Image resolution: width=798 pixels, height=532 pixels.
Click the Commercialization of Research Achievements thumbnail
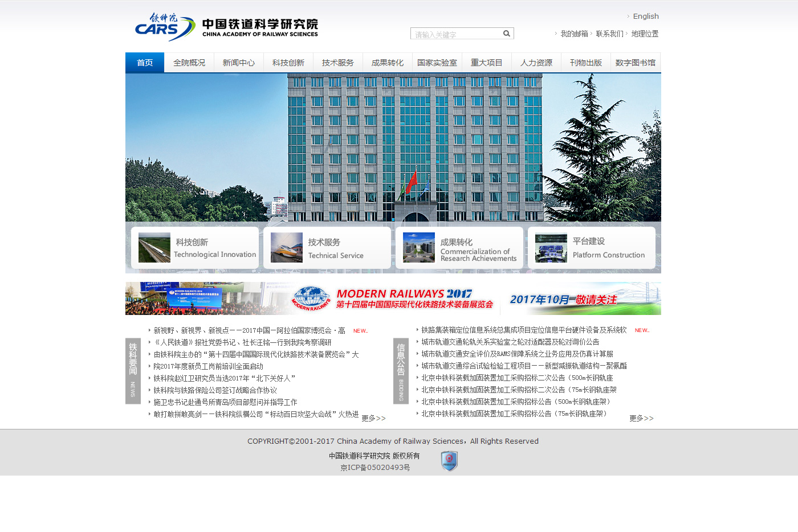[x=419, y=248]
